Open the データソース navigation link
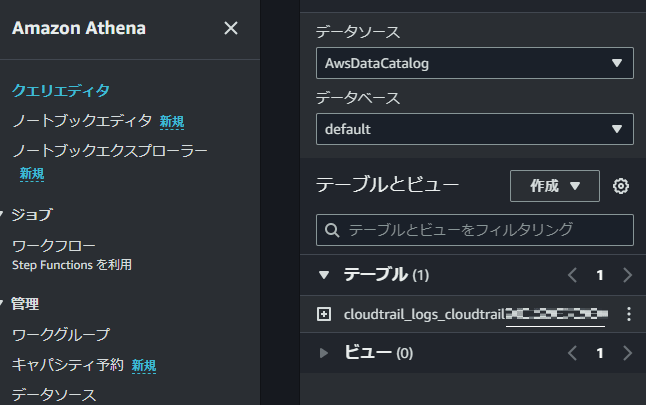646x405 pixels. (x=54, y=395)
